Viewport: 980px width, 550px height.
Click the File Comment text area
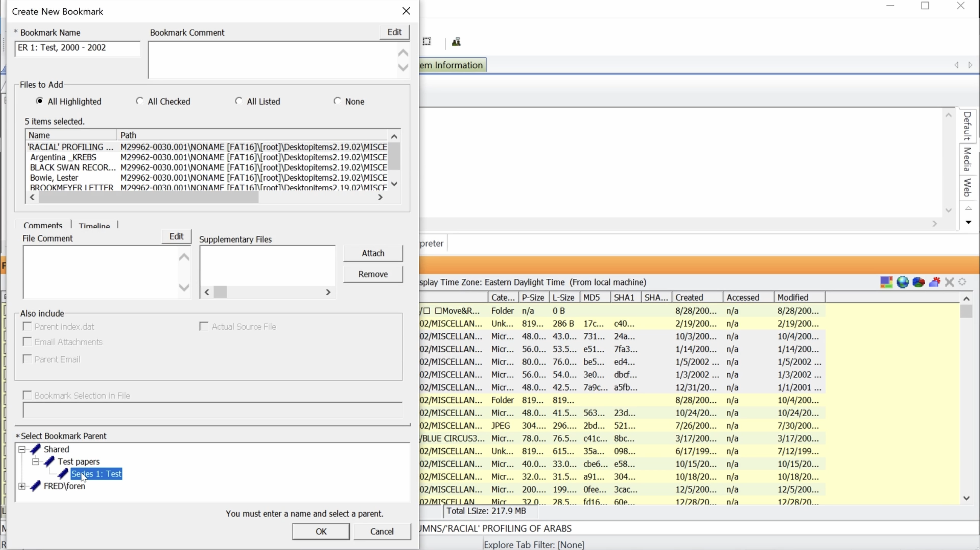click(x=100, y=272)
